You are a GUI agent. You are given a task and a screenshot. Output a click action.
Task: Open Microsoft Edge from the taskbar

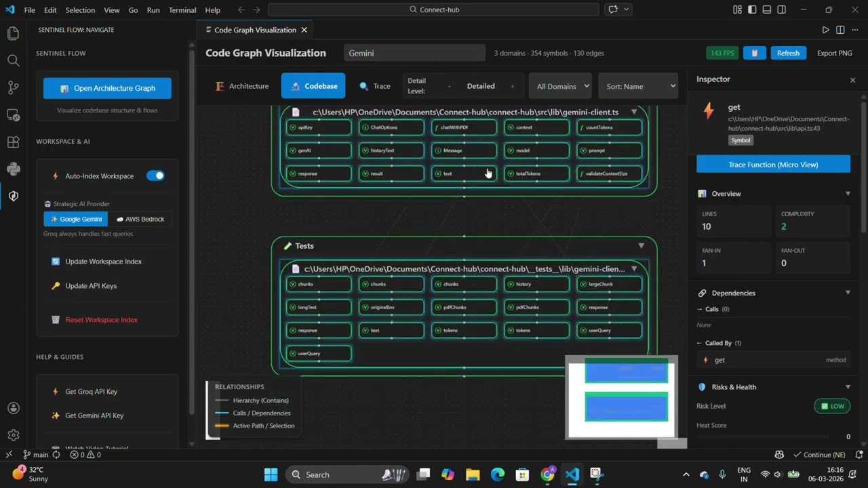click(498, 474)
